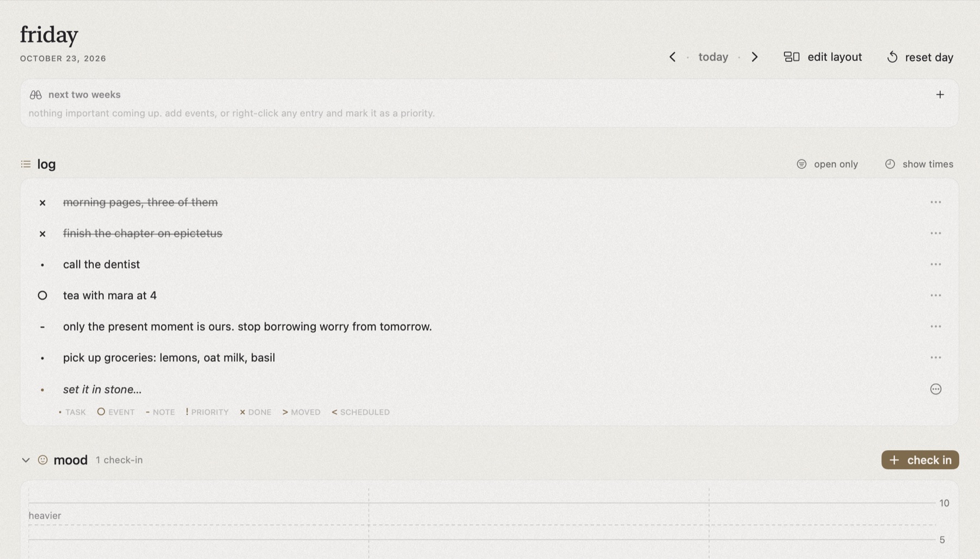Click the note dash for only the present moment
980x559 pixels.
(42, 327)
